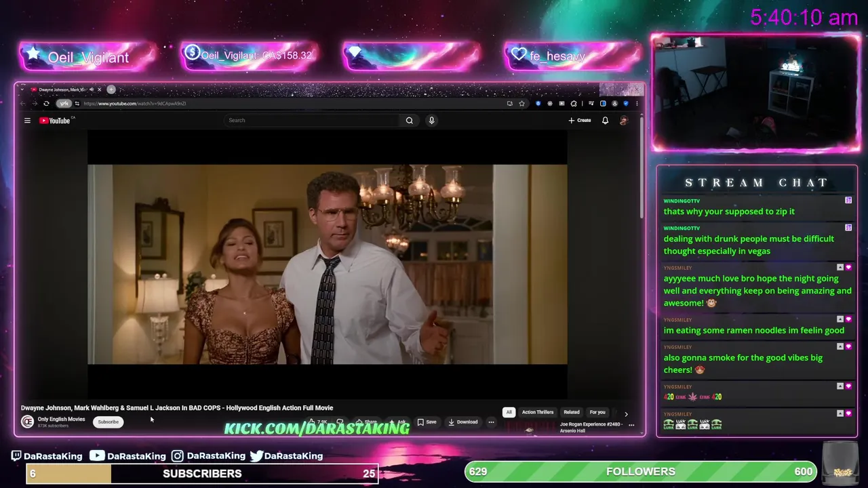The width and height of the screenshot is (868, 488).
Task: Toggle the VPN badge in address bar
Action: click(64, 104)
